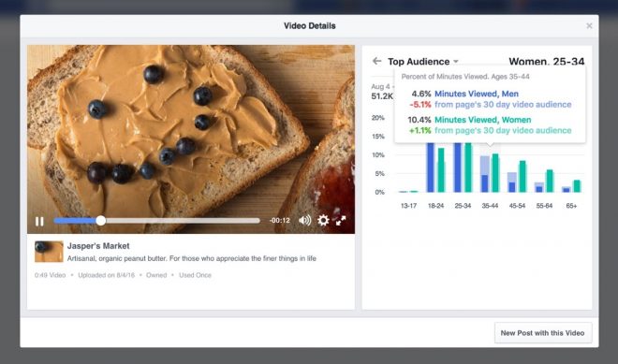This screenshot has width=618, height=364.
Task: Click the 'Women, 25-34' heading
Action: point(547,62)
